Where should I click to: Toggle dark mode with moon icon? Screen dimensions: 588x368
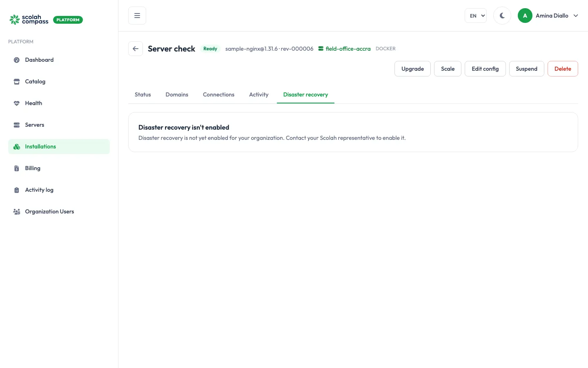(x=502, y=16)
